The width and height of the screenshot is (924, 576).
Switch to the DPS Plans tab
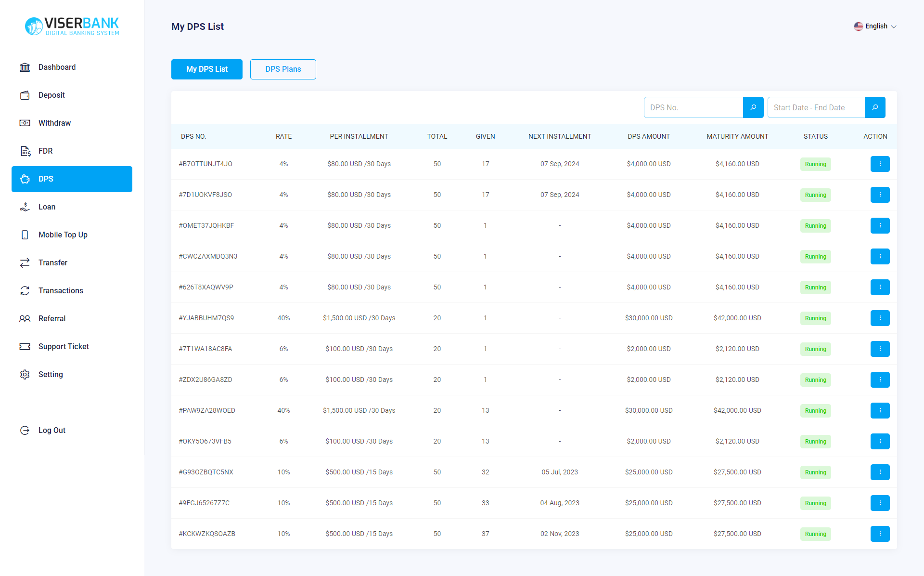(283, 69)
